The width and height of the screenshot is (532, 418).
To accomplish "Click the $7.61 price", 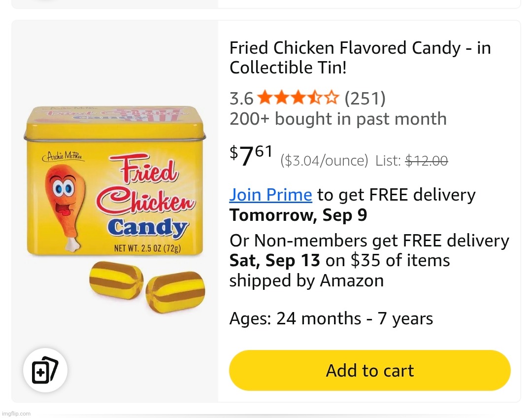I will pyautogui.click(x=251, y=156).
